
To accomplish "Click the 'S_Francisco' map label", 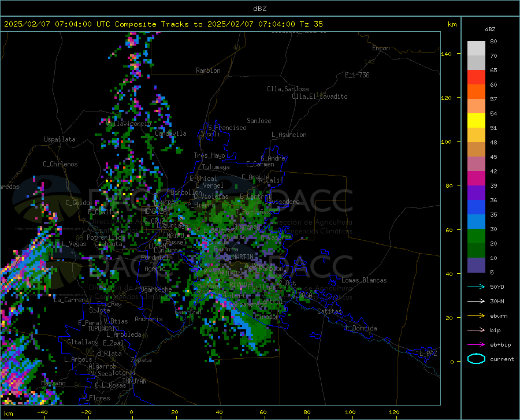I will pyautogui.click(x=227, y=128).
